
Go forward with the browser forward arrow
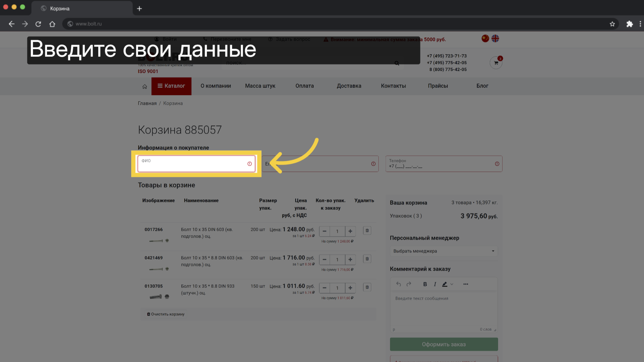tap(25, 24)
